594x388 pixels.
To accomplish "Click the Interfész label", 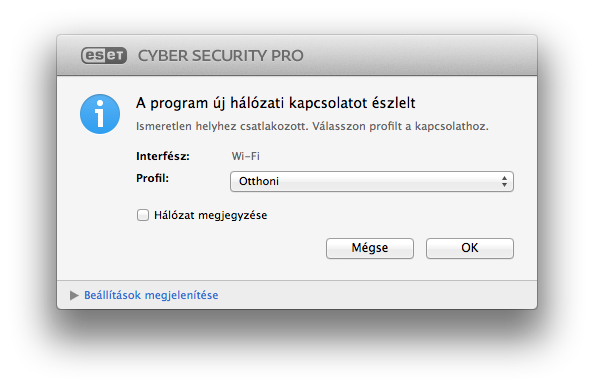I will click(x=163, y=156).
